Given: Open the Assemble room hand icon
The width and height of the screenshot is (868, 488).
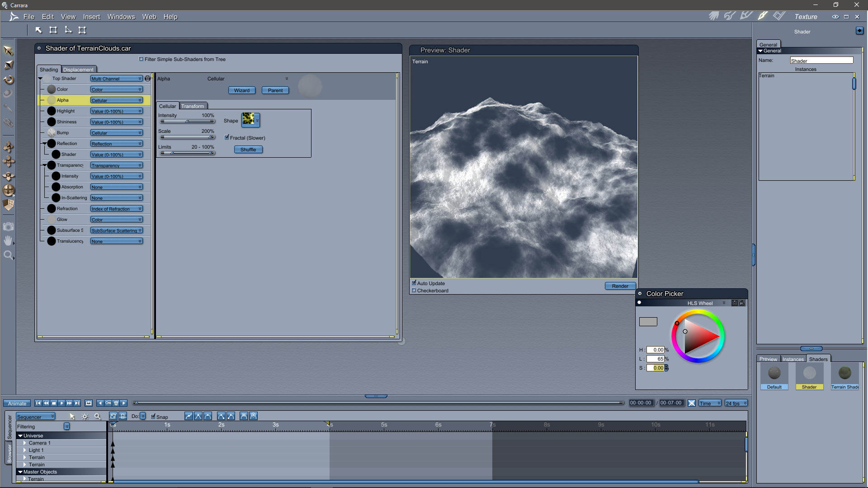Looking at the screenshot, I should pyautogui.click(x=714, y=16).
